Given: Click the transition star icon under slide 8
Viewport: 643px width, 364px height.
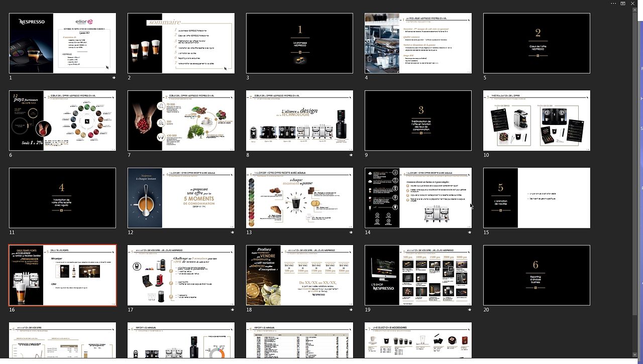Looking at the screenshot, I should pyautogui.click(x=351, y=155).
